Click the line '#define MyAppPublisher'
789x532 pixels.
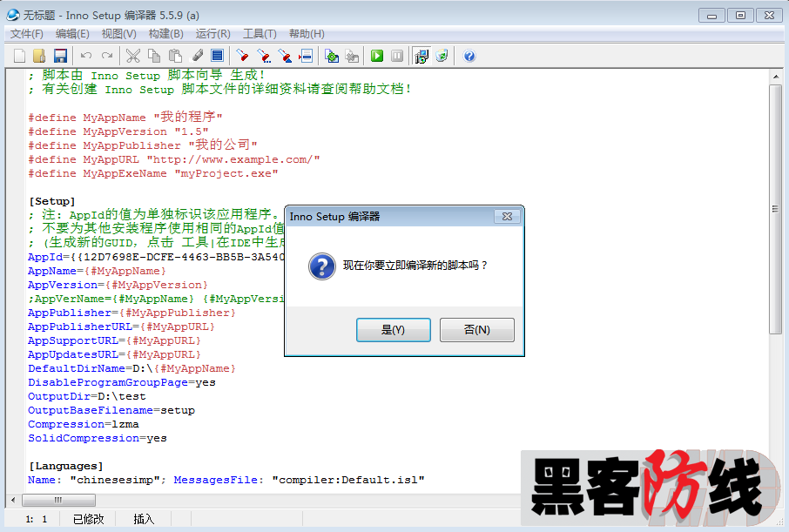[x=143, y=145]
